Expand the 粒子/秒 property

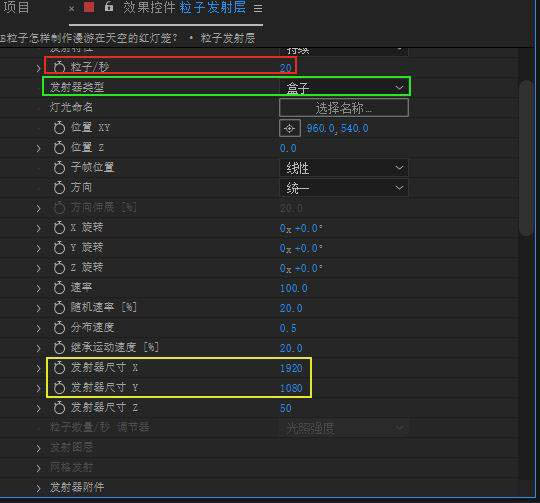tap(38, 68)
